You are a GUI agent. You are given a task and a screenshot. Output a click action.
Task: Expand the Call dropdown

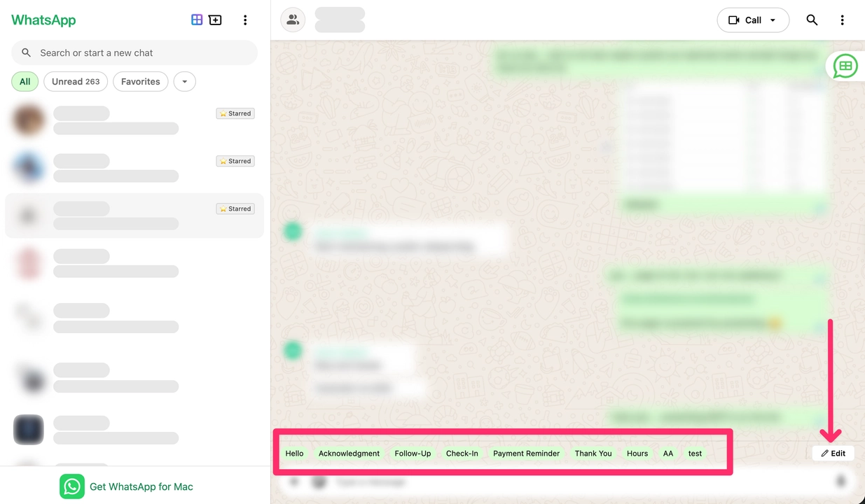(773, 20)
